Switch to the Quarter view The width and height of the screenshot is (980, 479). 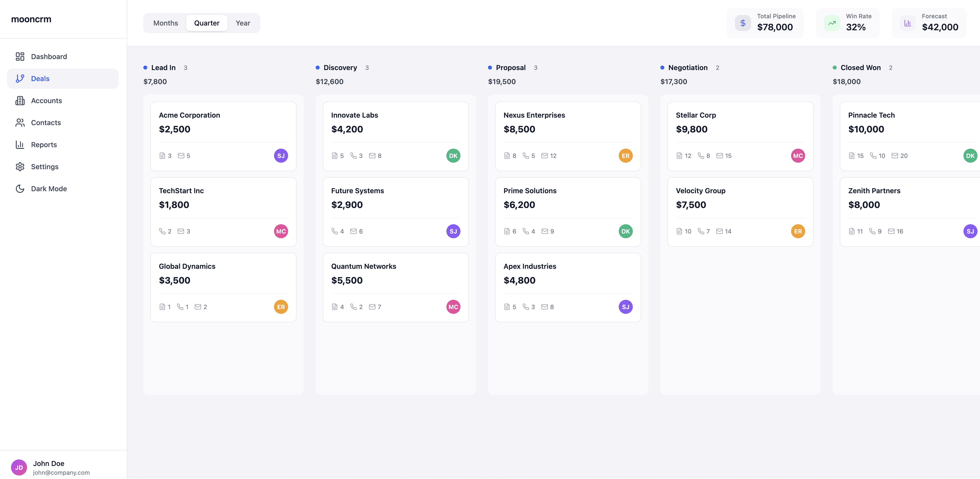pyautogui.click(x=207, y=23)
